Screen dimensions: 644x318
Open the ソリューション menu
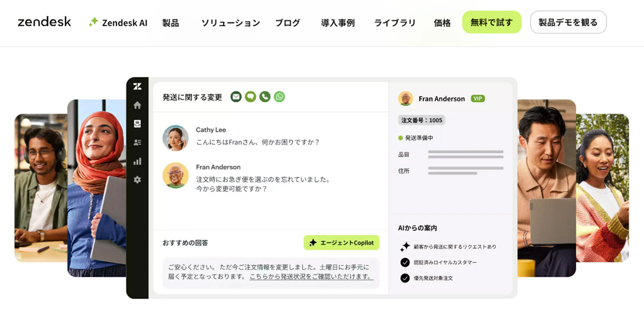(231, 22)
